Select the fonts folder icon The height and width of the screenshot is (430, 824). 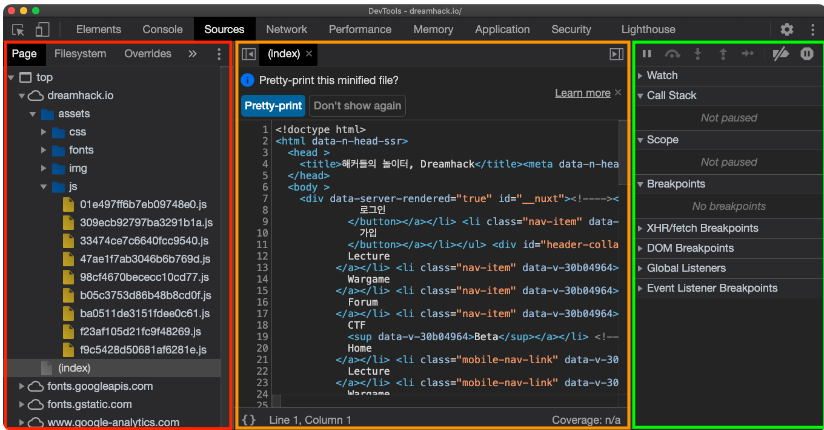click(x=58, y=150)
